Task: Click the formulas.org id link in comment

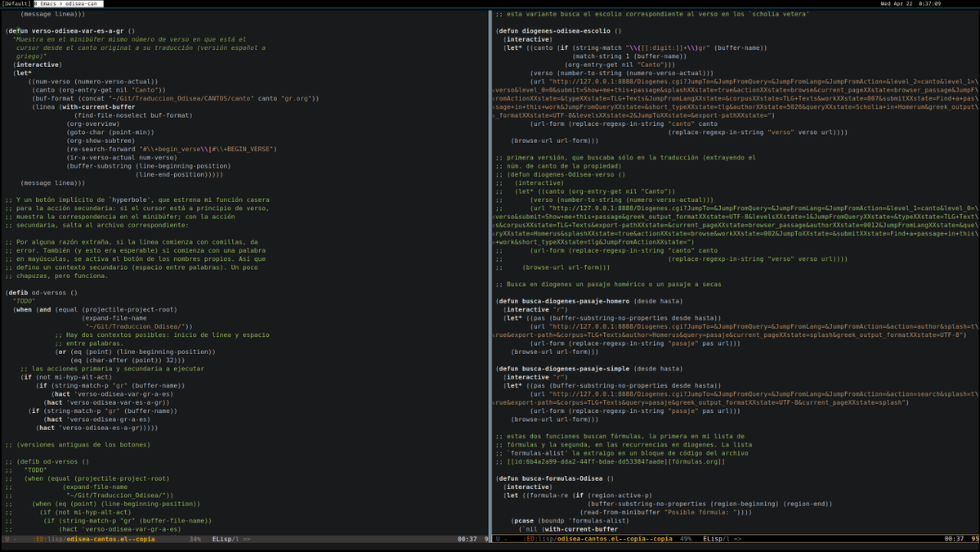Action: tap(616, 462)
